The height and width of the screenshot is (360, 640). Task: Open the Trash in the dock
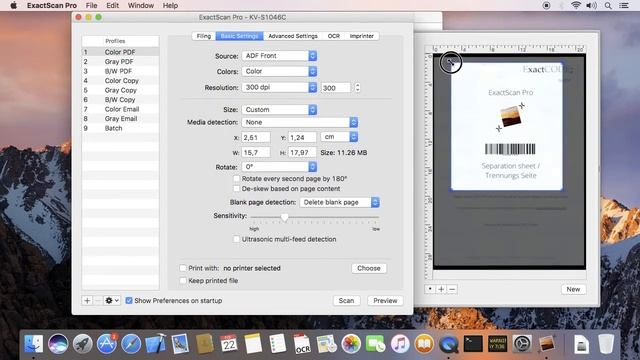click(606, 344)
